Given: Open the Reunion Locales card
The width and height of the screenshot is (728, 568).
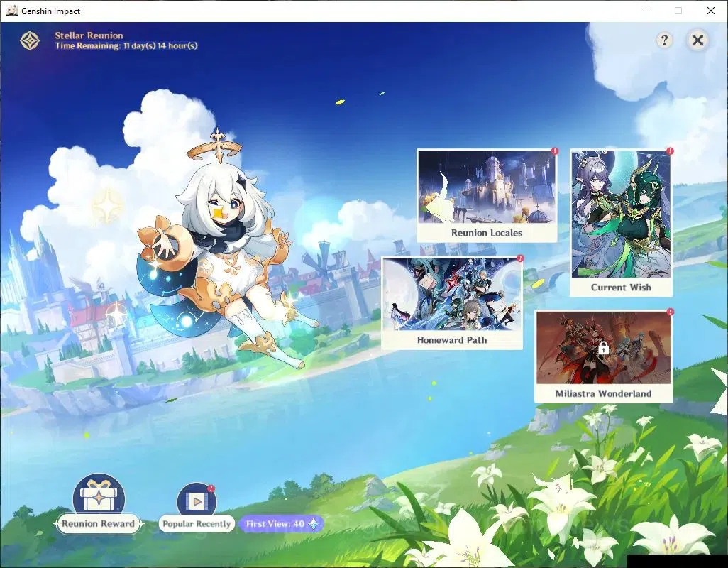Looking at the screenshot, I should (x=487, y=195).
